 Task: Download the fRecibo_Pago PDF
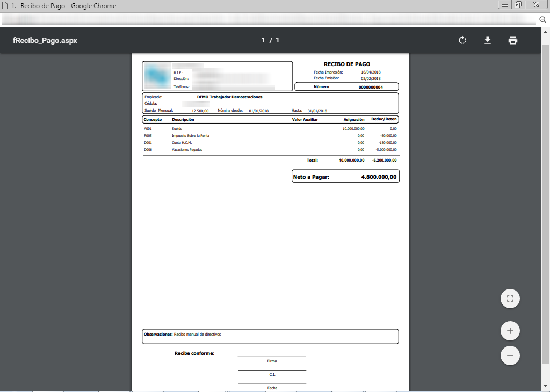(x=488, y=40)
